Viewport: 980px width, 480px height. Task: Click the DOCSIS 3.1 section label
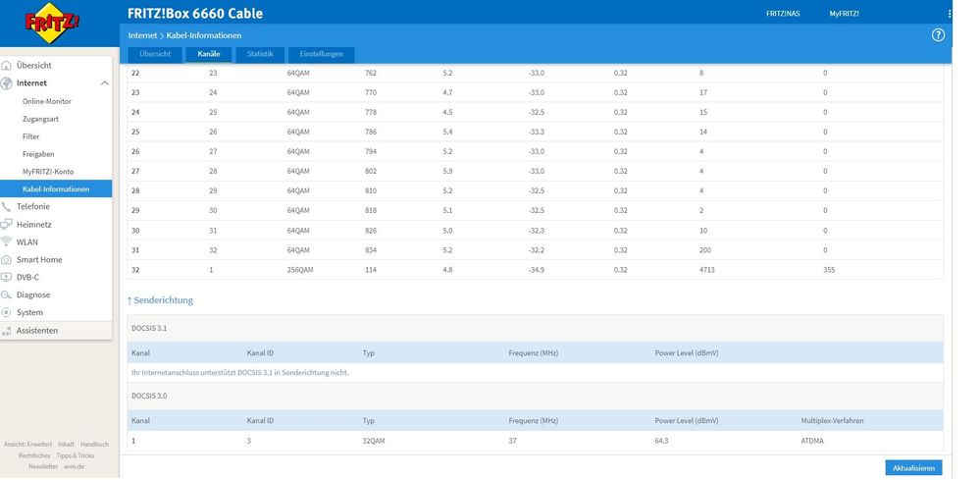pyautogui.click(x=149, y=328)
